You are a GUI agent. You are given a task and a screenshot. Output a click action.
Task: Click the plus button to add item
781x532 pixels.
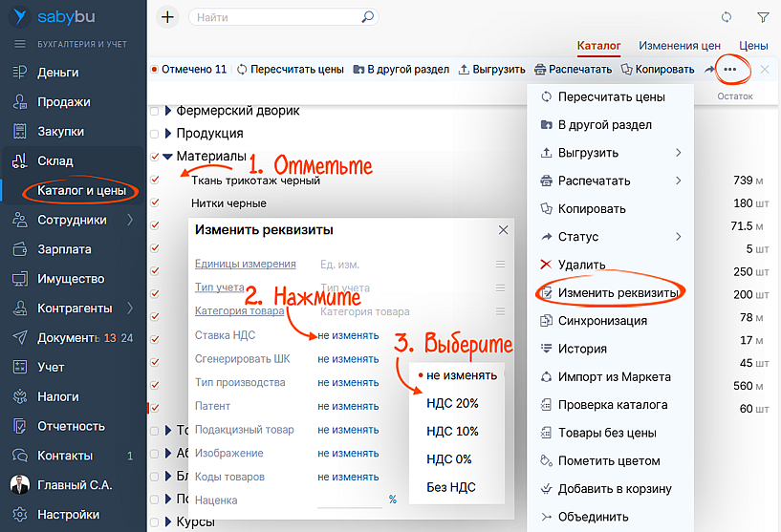[x=167, y=17]
